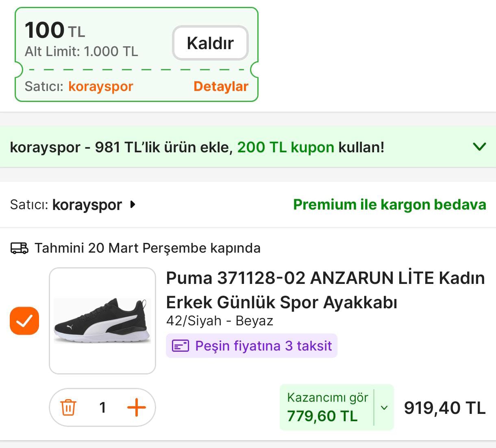Viewport: 496px width, 448px height.
Task: Tap Premium ile kargon bedava link
Action: 389,205
